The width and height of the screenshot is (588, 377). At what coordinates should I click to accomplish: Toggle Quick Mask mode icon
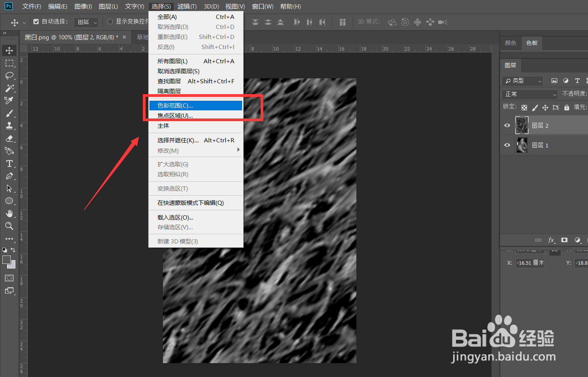pyautogui.click(x=9, y=278)
